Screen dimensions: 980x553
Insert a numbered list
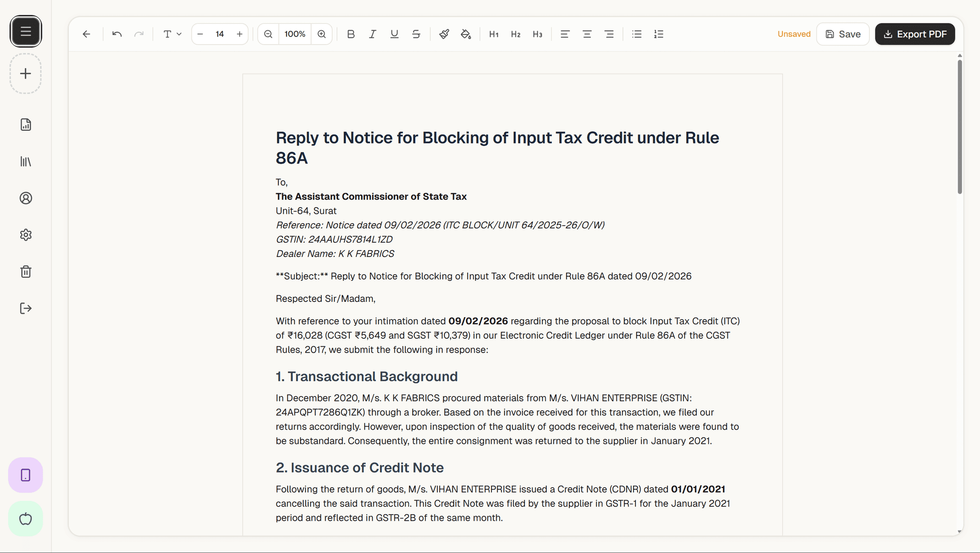point(659,34)
